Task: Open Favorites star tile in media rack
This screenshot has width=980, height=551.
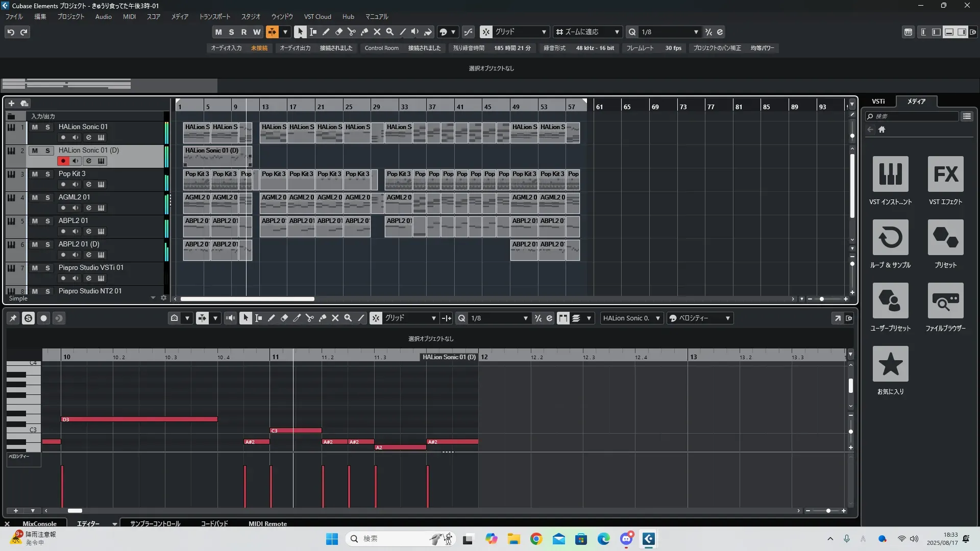Action: click(x=890, y=364)
